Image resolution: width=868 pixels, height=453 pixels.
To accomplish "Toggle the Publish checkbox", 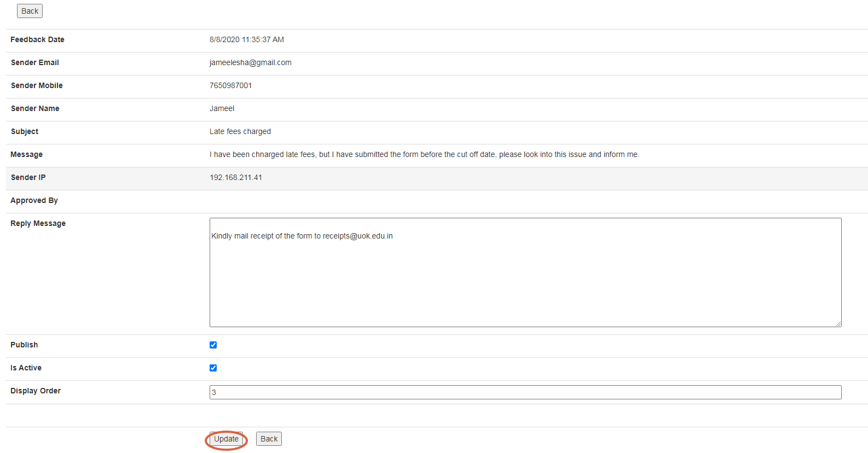I will coord(213,345).
